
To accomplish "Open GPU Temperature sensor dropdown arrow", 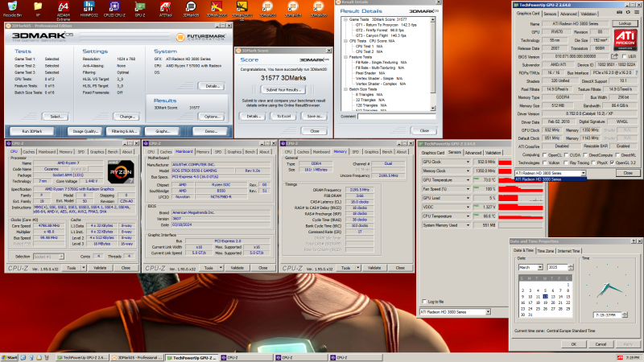I will [x=468, y=180].
